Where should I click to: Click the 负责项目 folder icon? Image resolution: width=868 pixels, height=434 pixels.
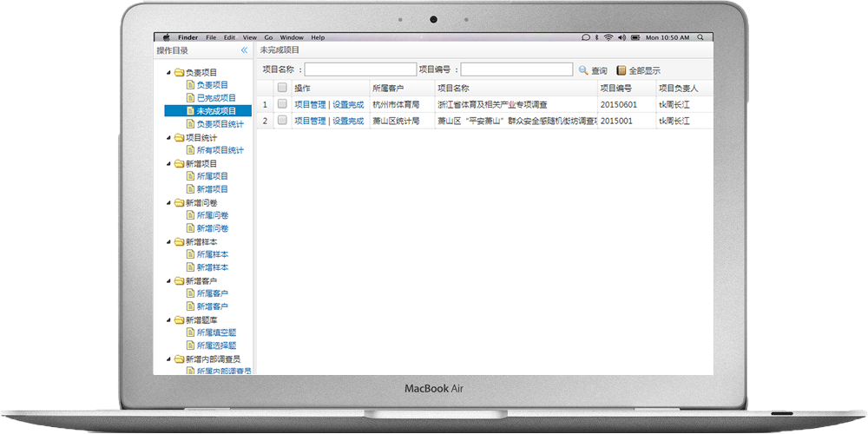coord(179,73)
